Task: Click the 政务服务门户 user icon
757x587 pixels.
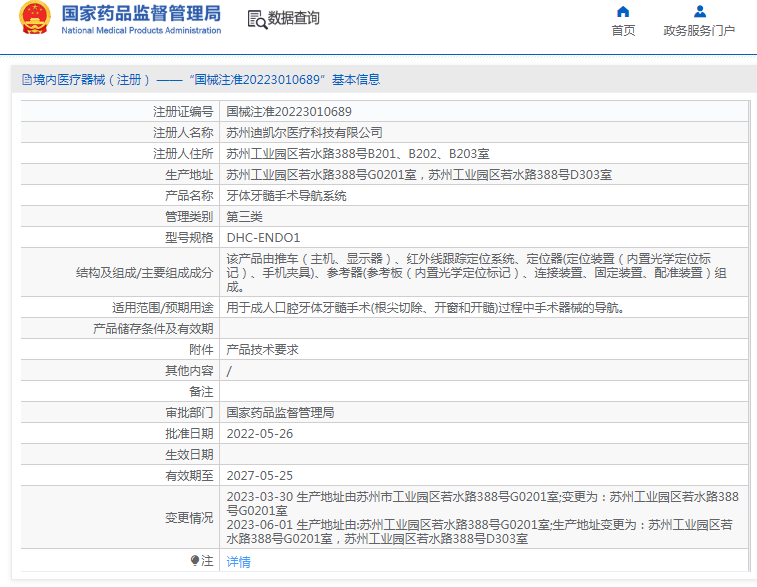Action: [700, 12]
